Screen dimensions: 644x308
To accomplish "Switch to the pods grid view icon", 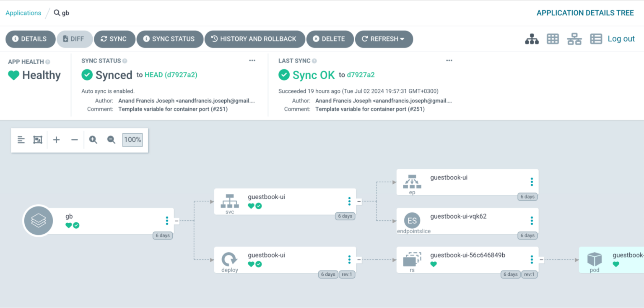I will point(553,39).
